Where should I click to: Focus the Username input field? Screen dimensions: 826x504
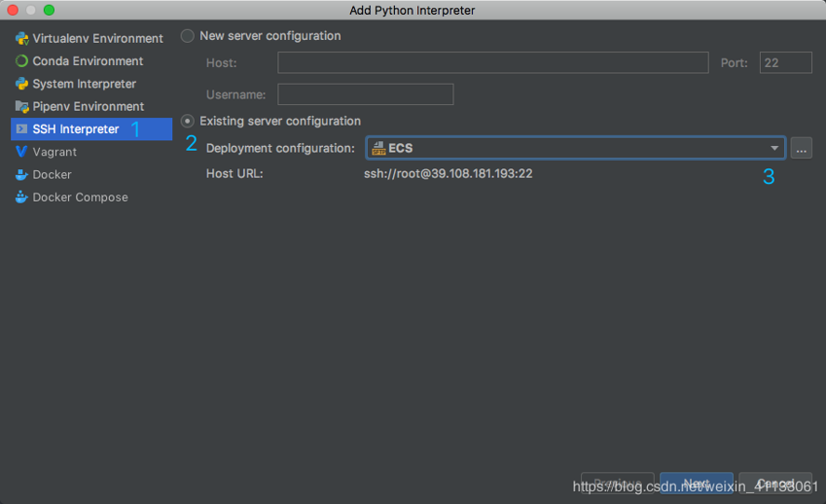click(366, 94)
